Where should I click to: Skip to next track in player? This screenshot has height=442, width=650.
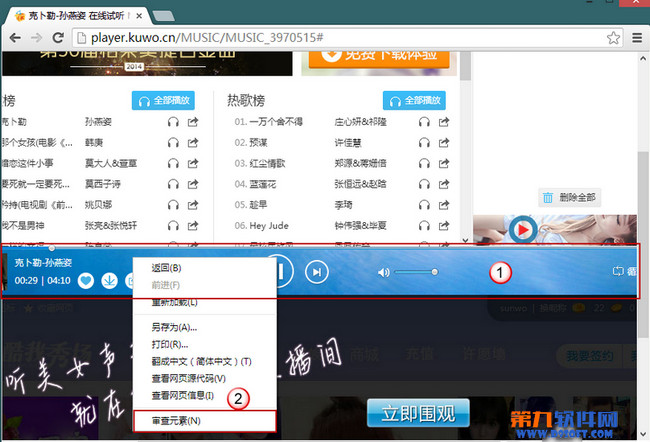point(316,271)
